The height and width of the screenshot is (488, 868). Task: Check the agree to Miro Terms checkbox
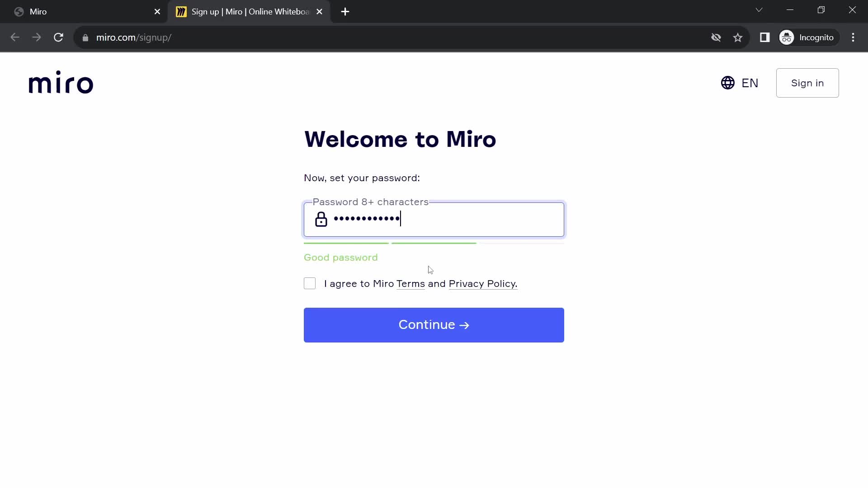click(x=310, y=283)
